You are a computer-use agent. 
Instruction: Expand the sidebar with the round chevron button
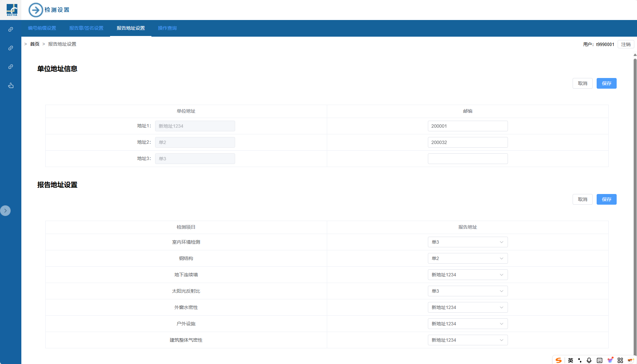(x=5, y=211)
